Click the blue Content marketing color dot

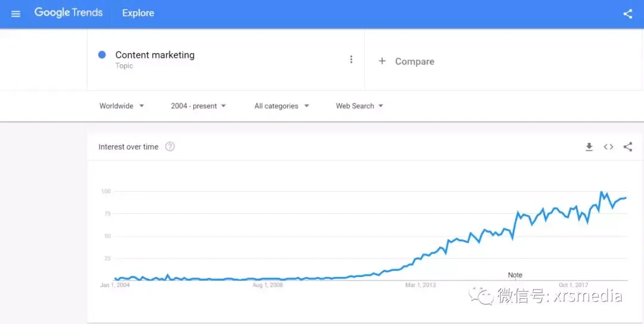click(102, 55)
